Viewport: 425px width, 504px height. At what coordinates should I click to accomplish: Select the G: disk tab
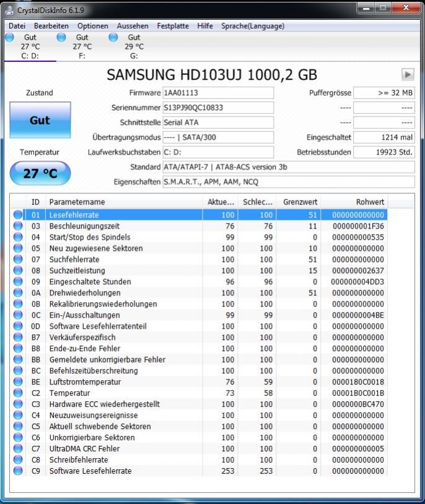coord(134,46)
